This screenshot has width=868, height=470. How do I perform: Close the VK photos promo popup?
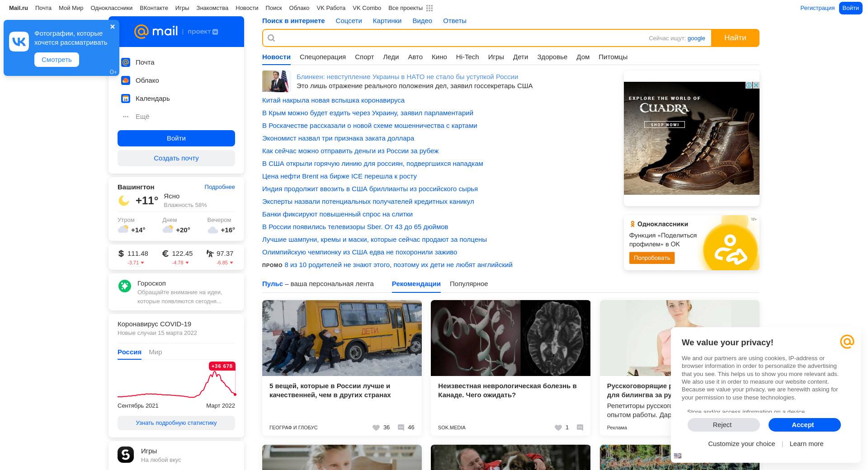point(113,27)
